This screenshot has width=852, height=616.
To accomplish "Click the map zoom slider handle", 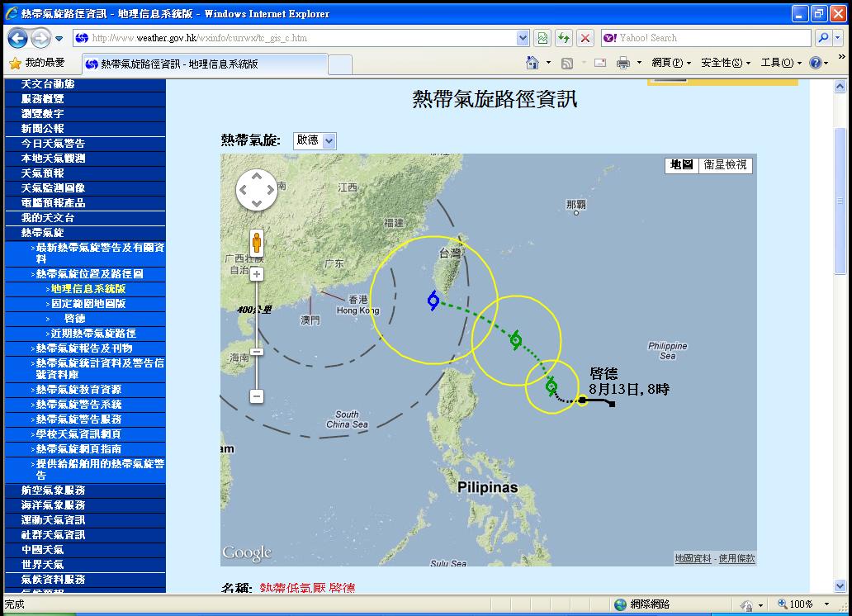I will click(x=257, y=352).
